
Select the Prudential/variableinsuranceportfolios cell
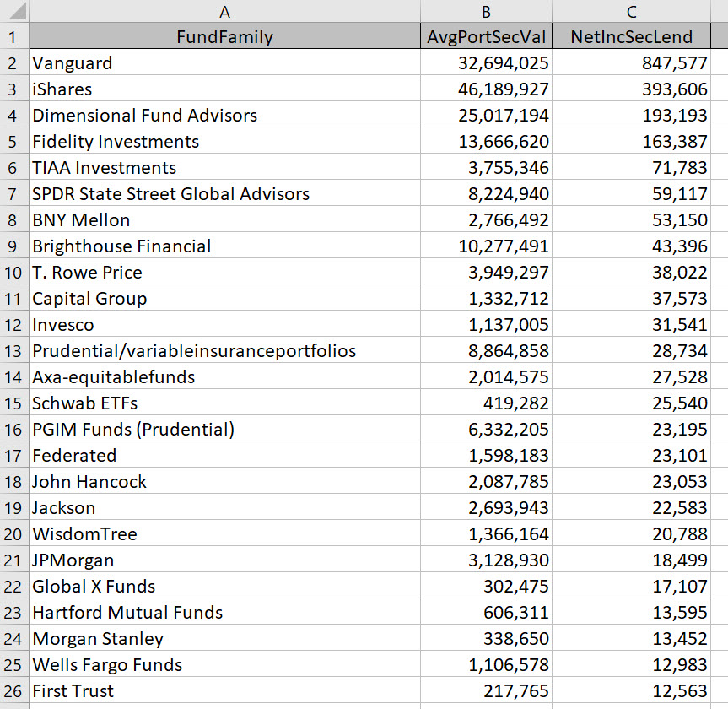(x=224, y=351)
